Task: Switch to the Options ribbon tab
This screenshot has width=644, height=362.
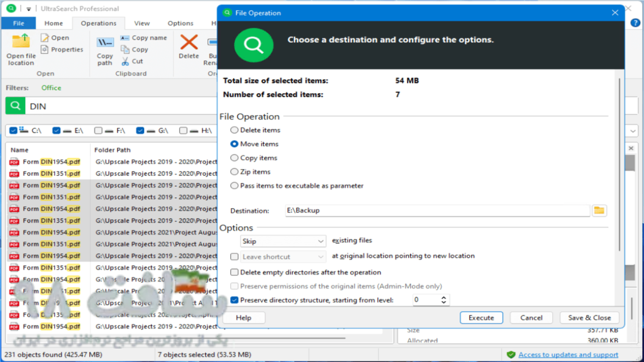Action: (x=180, y=23)
